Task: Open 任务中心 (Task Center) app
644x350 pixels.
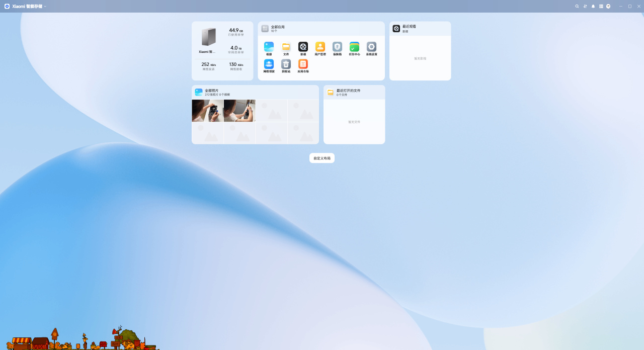Action: [354, 47]
